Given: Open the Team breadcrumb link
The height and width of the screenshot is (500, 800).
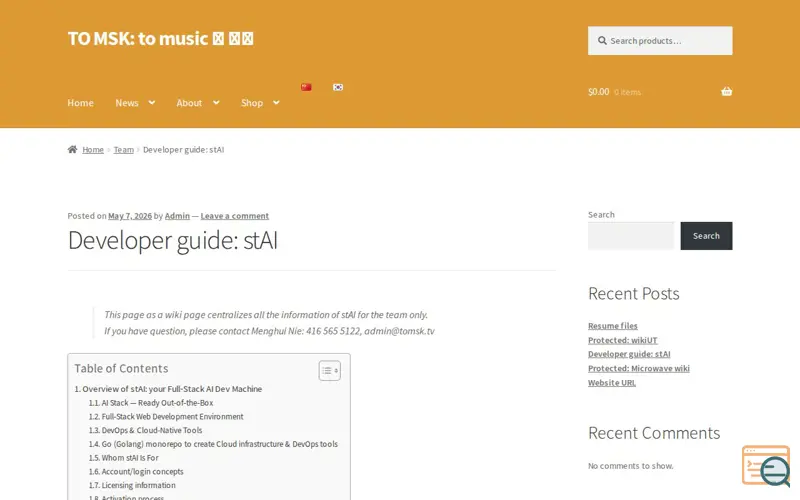Looking at the screenshot, I should [x=123, y=149].
